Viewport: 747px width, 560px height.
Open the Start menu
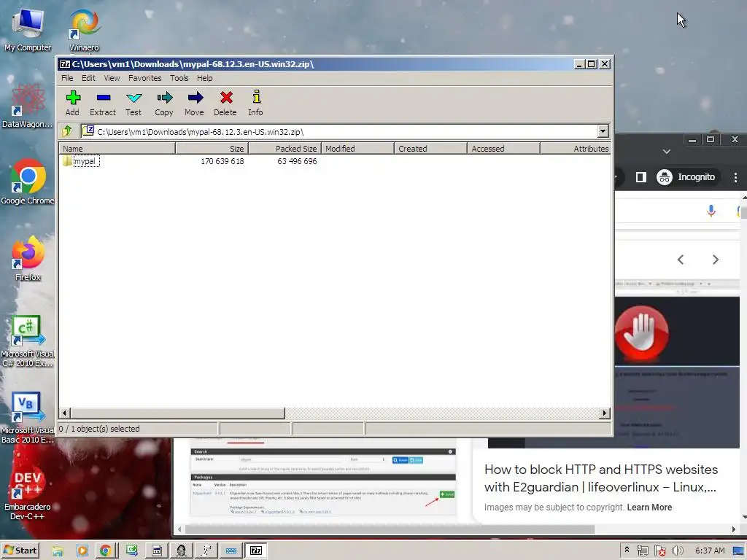(20, 551)
